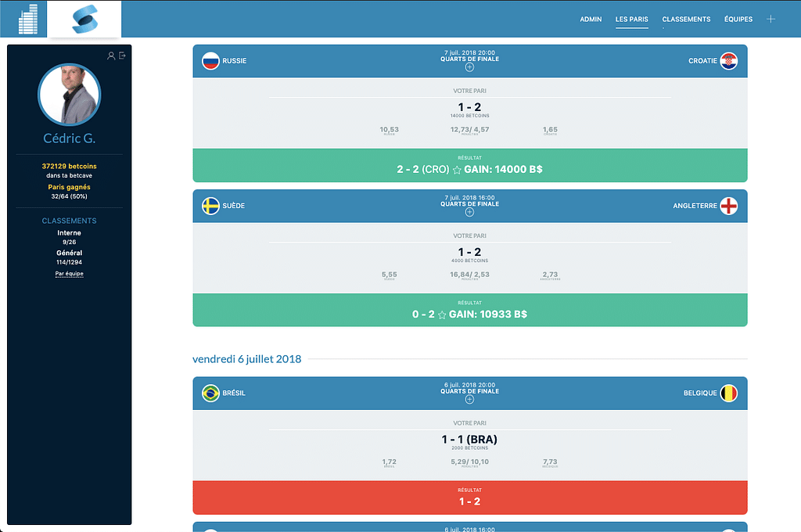The image size is (801, 532).
Task: Click the building logo in top-left corner
Action: (x=28, y=20)
